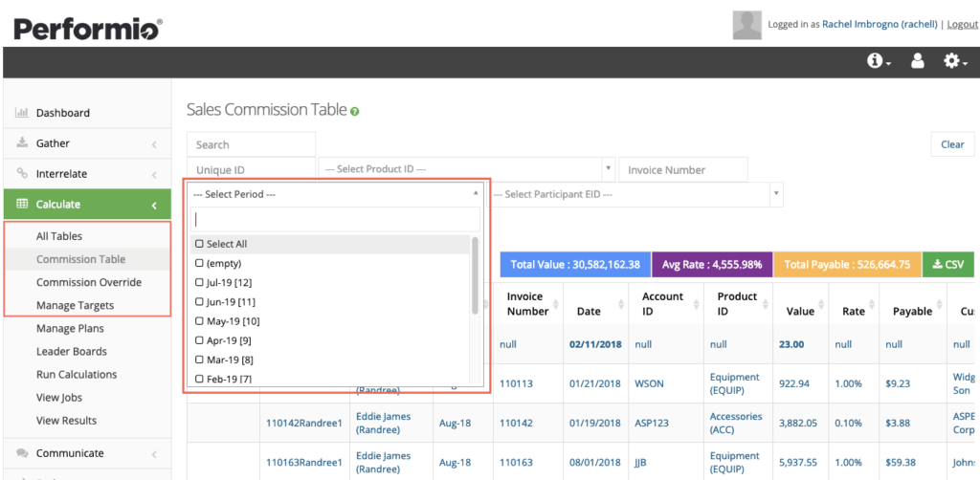Open Manage Targets in the sidebar
This screenshot has width=980, height=480.
coord(75,305)
